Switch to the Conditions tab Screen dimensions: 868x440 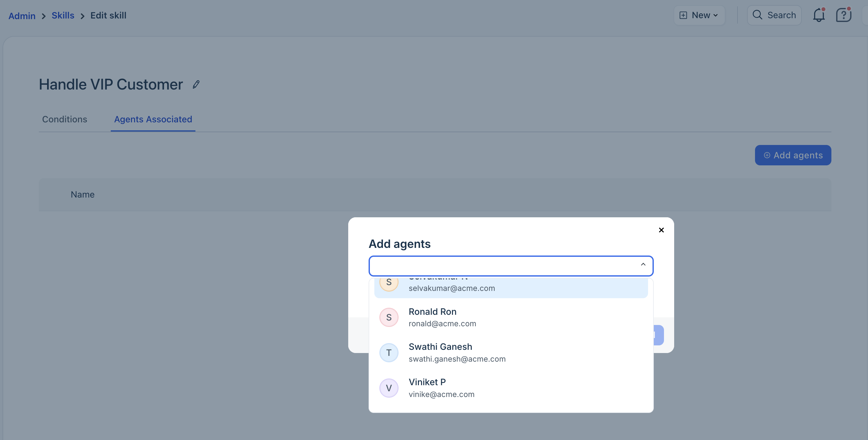tap(65, 119)
